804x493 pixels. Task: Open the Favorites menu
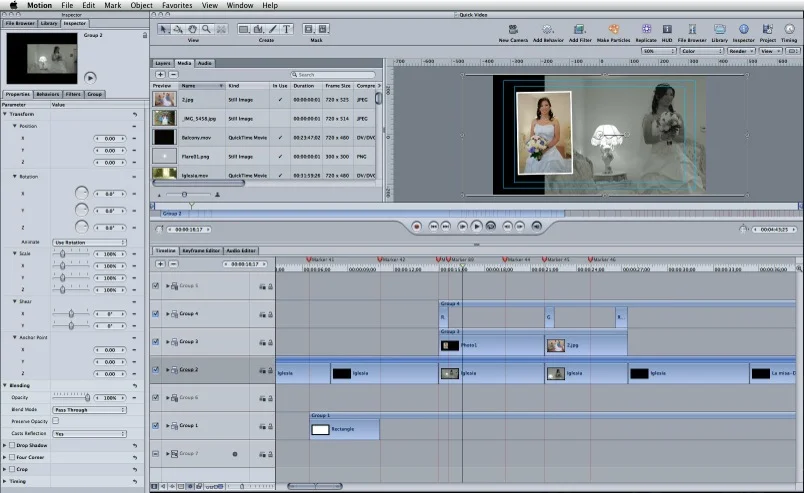[177, 5]
